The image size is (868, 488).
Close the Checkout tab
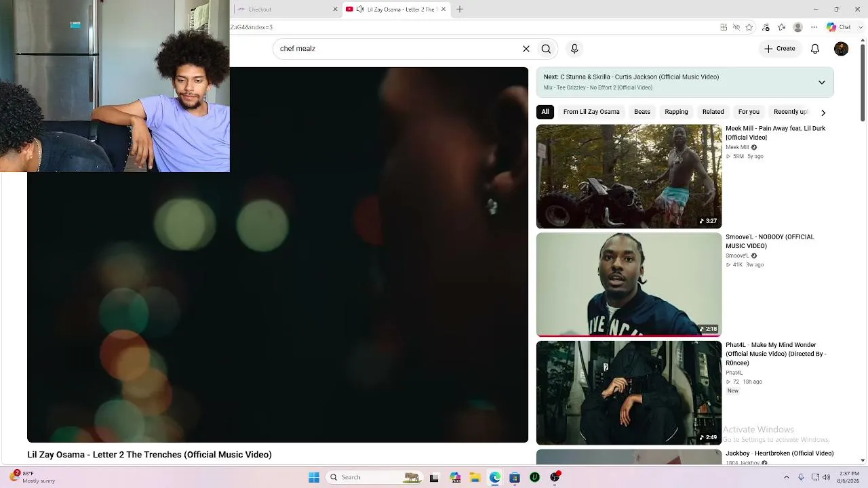click(x=335, y=9)
